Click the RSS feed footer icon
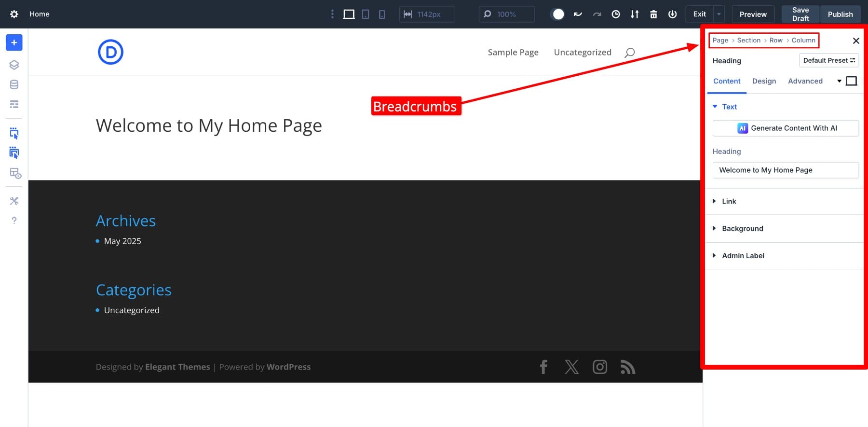The image size is (868, 427). [x=627, y=367]
